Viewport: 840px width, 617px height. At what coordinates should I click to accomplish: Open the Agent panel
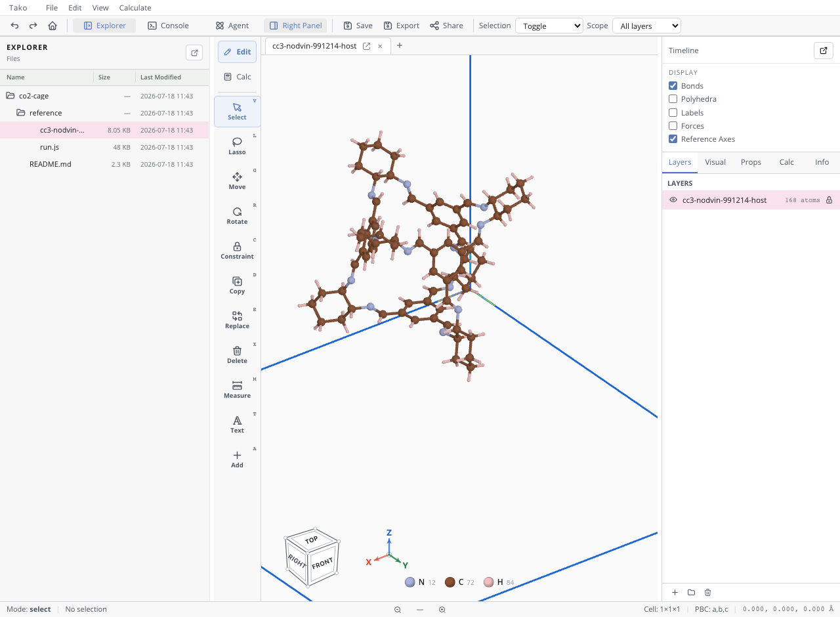pos(232,26)
